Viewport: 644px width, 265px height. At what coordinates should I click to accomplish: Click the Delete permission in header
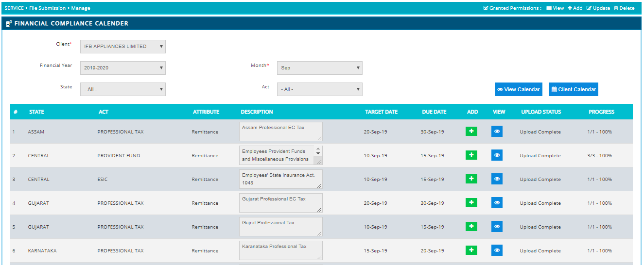tap(624, 8)
